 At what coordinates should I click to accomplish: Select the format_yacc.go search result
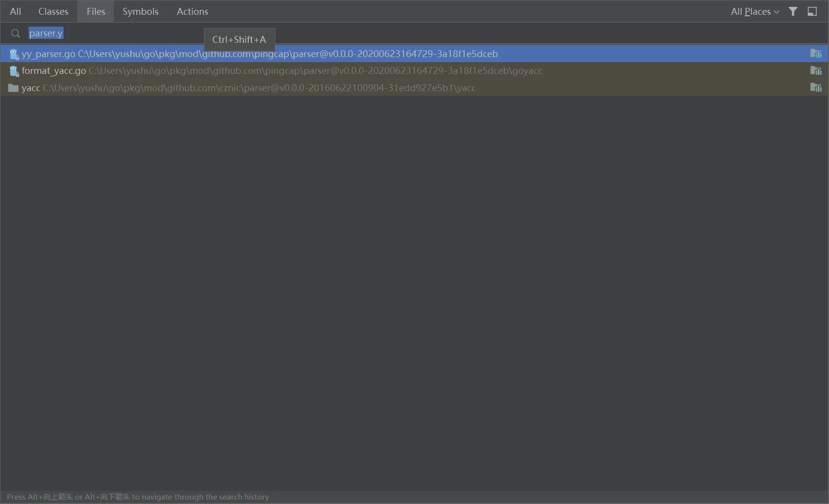tap(197, 71)
